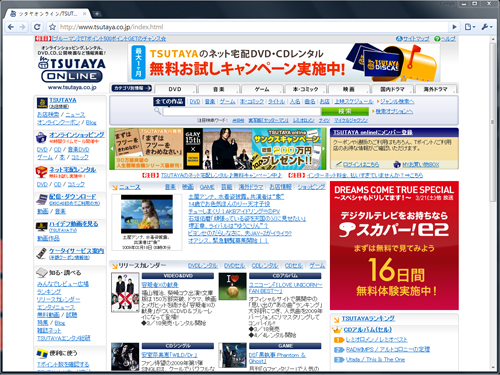
Task: Reload the page with refresh icon
Action: (37, 27)
